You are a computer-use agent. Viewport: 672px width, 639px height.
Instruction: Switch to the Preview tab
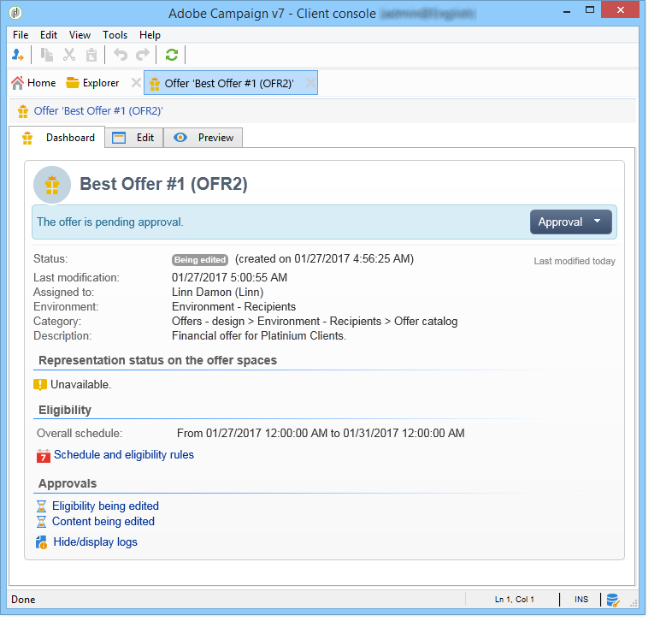[x=203, y=138]
